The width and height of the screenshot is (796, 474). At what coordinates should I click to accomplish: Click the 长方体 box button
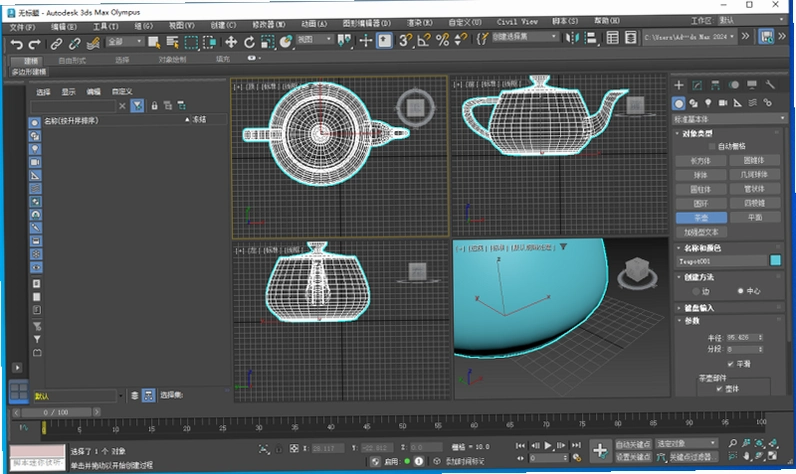[701, 161]
